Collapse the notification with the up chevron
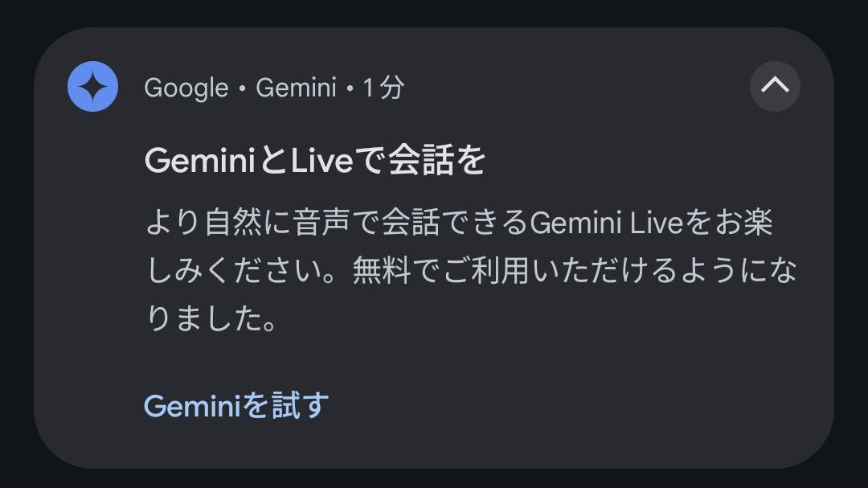 point(775,85)
